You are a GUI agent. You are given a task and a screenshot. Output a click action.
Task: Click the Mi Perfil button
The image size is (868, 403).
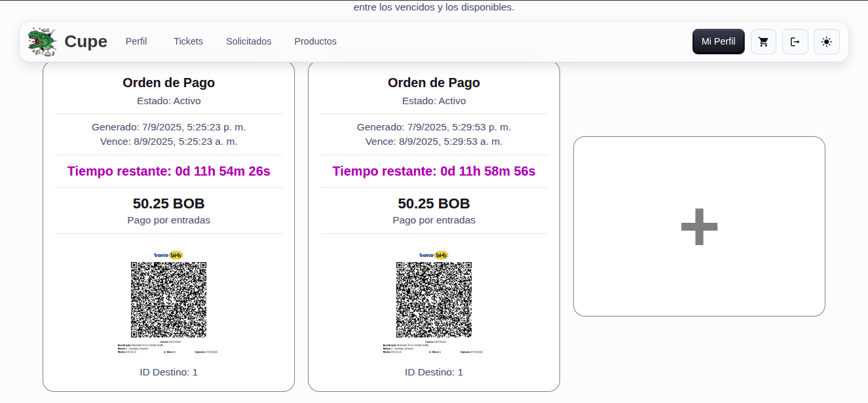[718, 41]
